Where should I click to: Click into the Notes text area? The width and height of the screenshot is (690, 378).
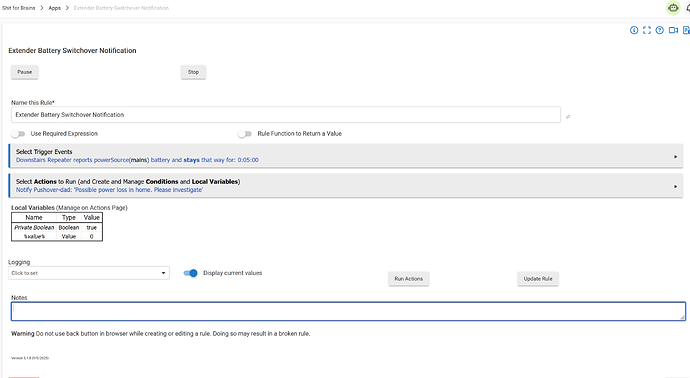[348, 312]
